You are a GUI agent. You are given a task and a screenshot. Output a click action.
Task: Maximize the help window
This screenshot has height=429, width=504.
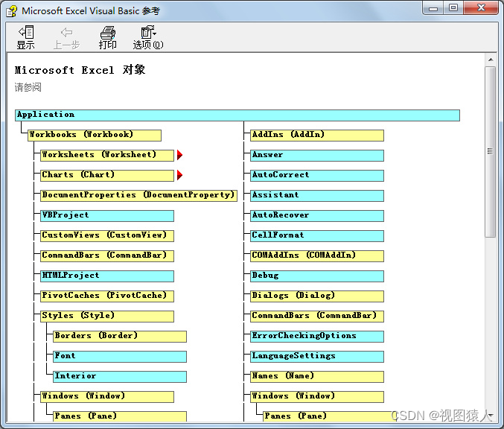(x=453, y=8)
